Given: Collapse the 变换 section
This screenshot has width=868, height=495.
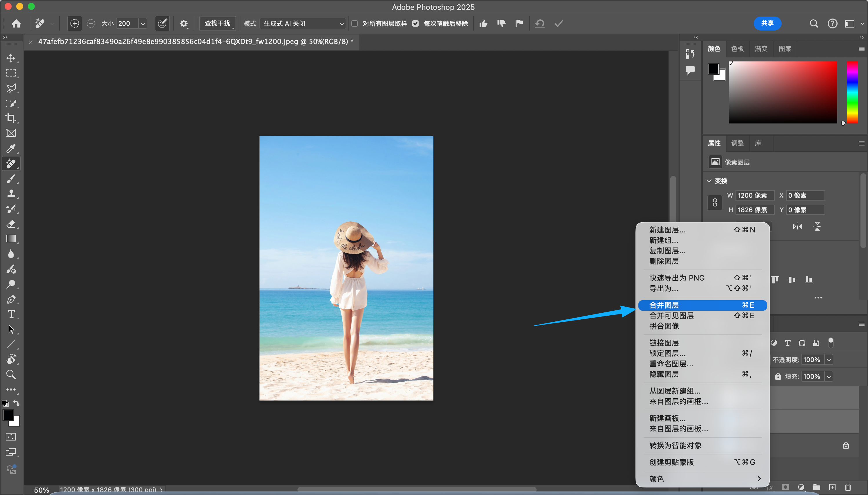Looking at the screenshot, I should [709, 181].
